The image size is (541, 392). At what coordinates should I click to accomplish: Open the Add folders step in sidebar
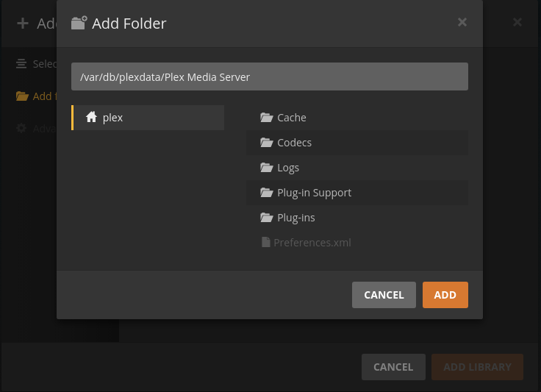click(x=36, y=96)
